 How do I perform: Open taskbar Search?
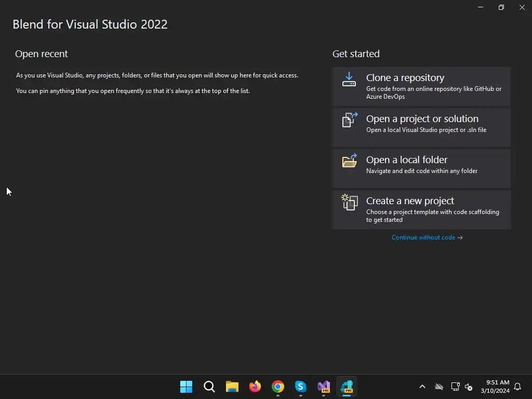coord(209,387)
